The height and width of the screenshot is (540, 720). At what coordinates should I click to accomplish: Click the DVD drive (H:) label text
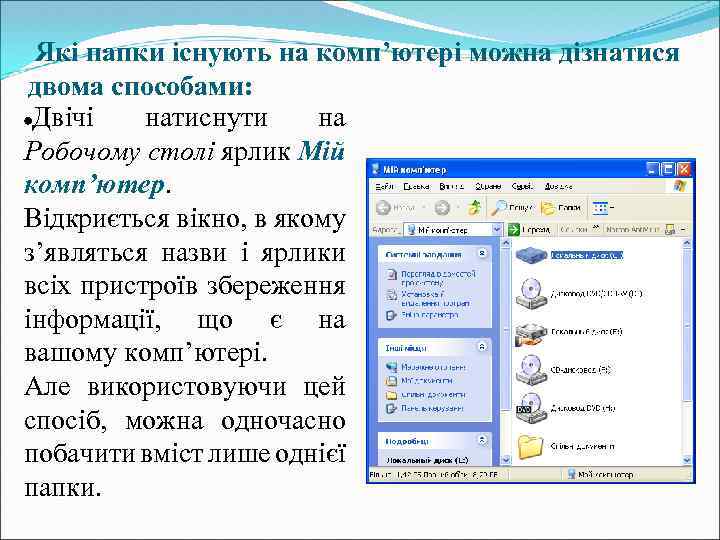coord(582,408)
